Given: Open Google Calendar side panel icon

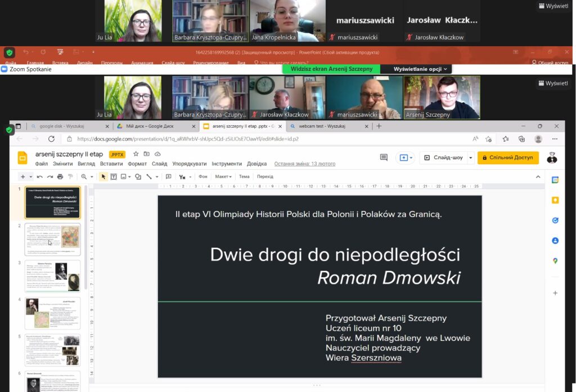Looking at the screenshot, I should tap(555, 180).
